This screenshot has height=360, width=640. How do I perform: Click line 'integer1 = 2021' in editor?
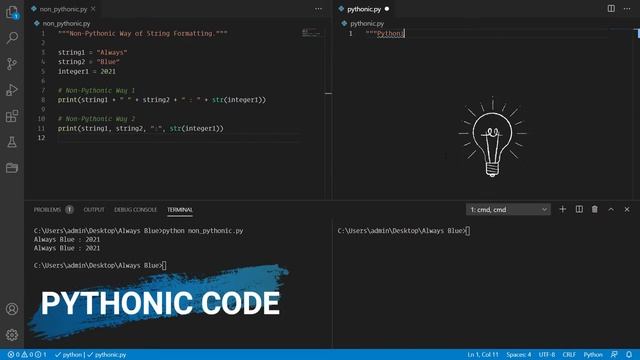87,71
